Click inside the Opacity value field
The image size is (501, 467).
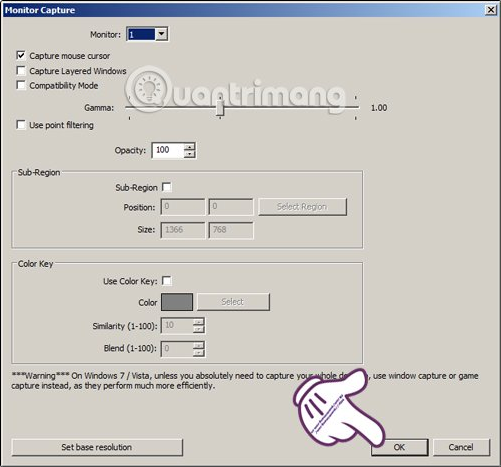(168, 150)
